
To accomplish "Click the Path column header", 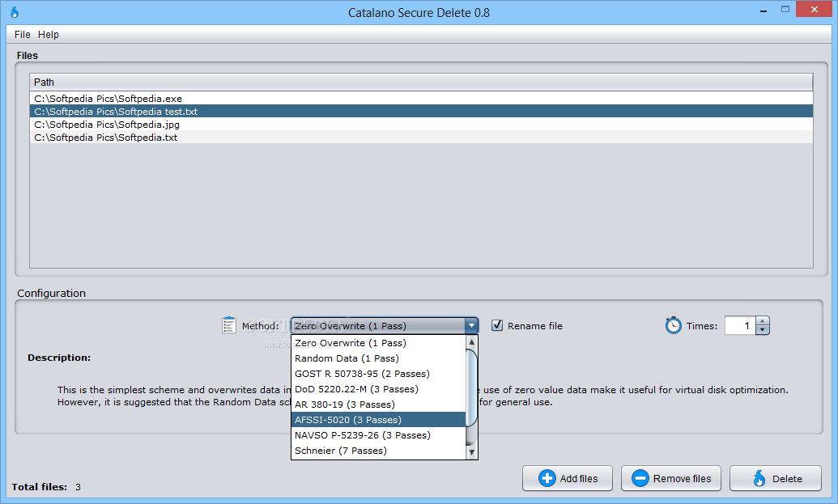I will coord(421,83).
